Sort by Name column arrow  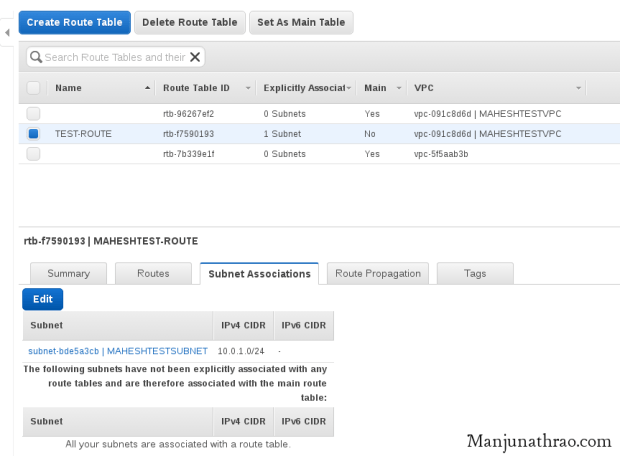[150, 88]
